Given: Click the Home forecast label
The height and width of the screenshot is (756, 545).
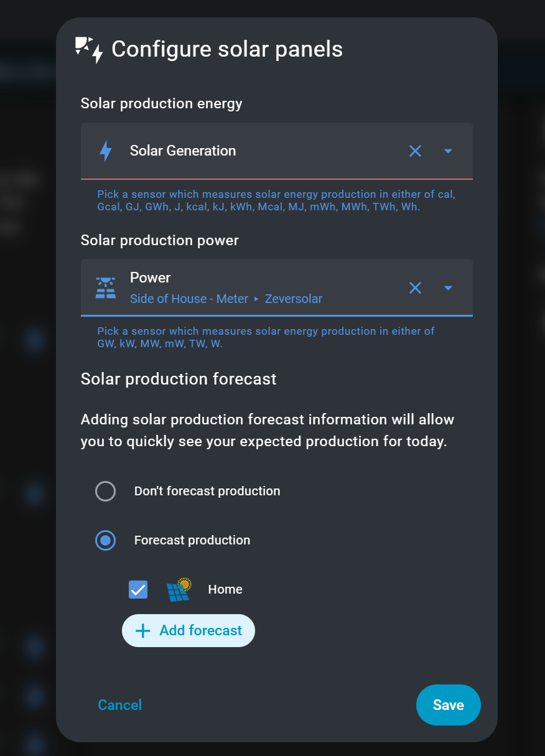Looking at the screenshot, I should click(x=225, y=590).
